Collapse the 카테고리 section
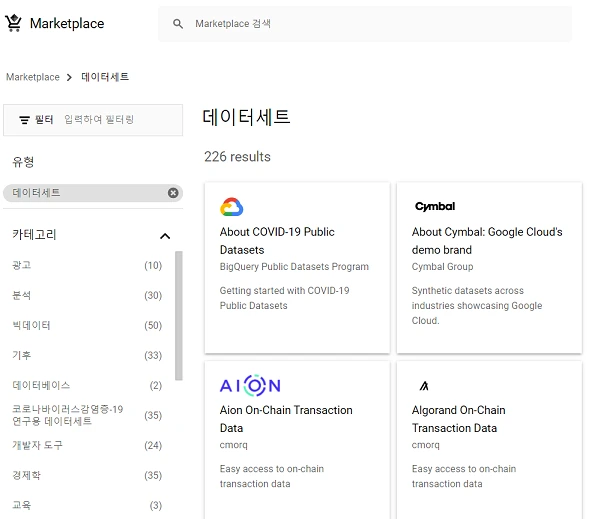Screen dimensions: 616x519 point(165,236)
